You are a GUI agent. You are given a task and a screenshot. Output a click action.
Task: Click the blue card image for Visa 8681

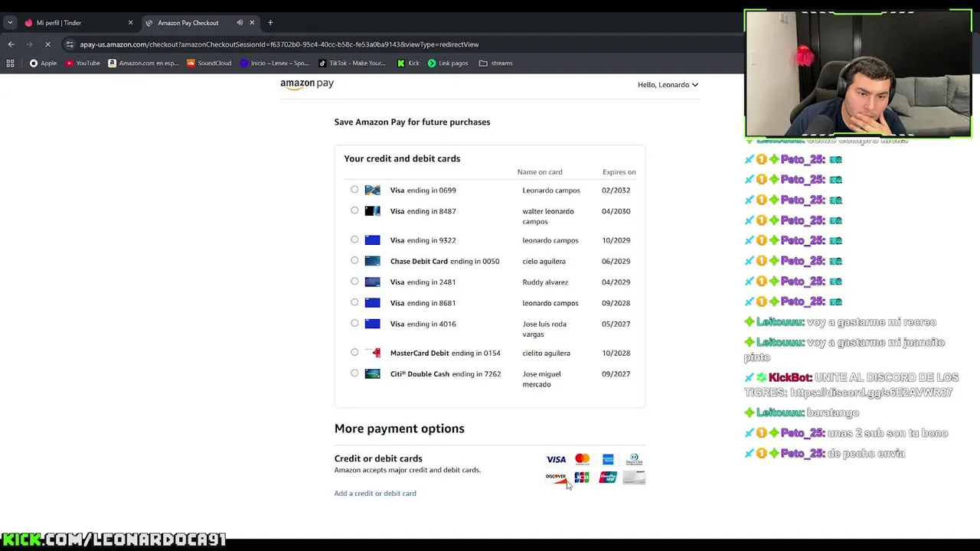click(x=372, y=303)
